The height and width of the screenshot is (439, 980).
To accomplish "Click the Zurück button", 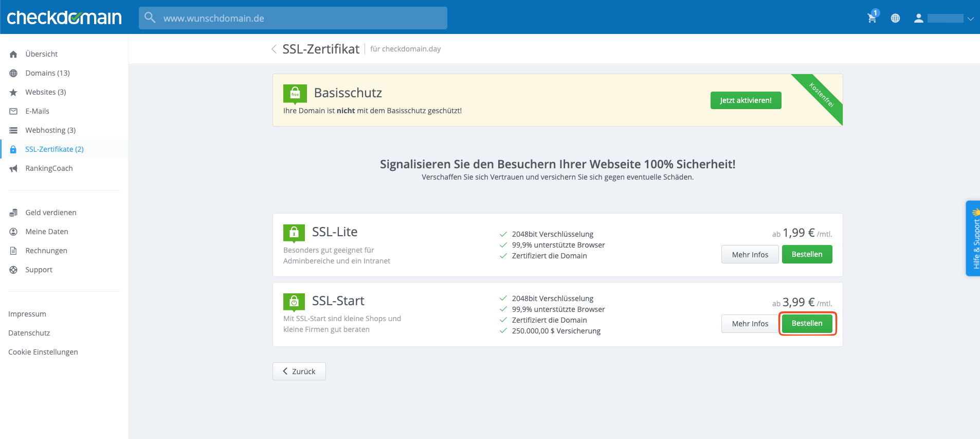I will tap(299, 371).
